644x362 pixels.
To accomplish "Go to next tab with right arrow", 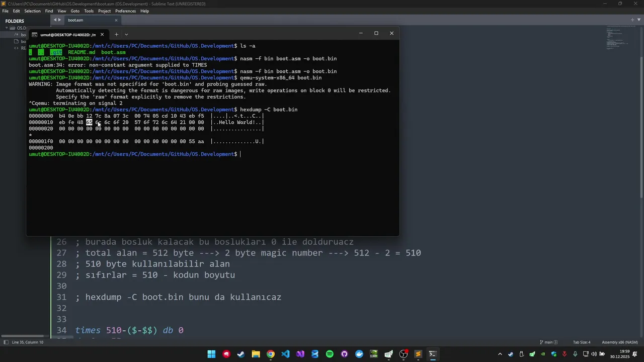I will click(59, 20).
